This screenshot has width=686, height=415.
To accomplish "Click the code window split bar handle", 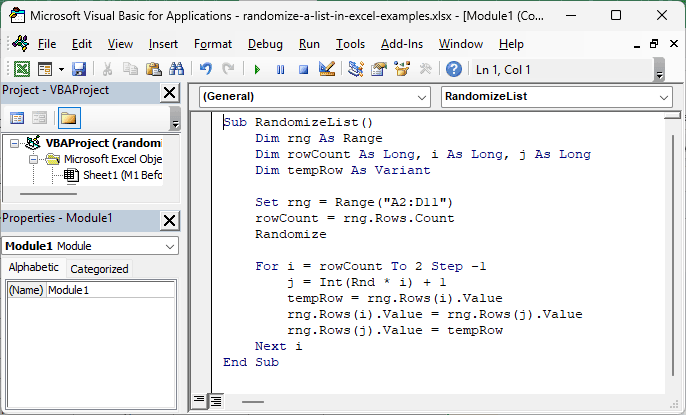I will coord(672,115).
